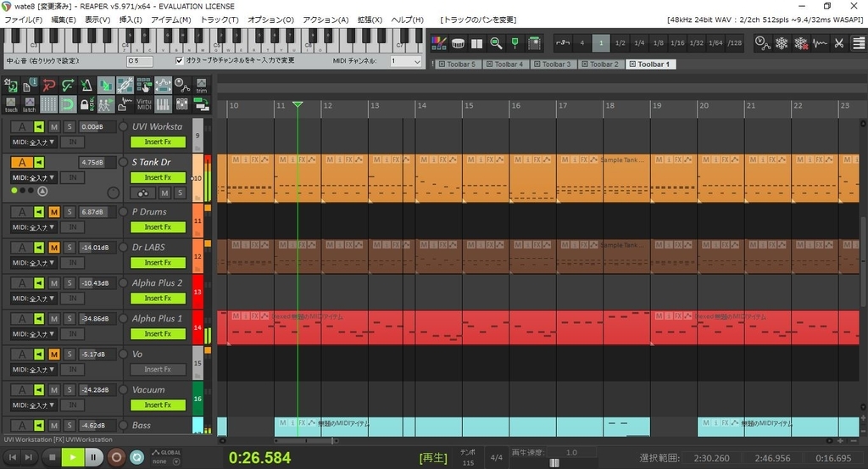Click the scissors split icon
This screenshot has width=868, height=469.
click(839, 43)
